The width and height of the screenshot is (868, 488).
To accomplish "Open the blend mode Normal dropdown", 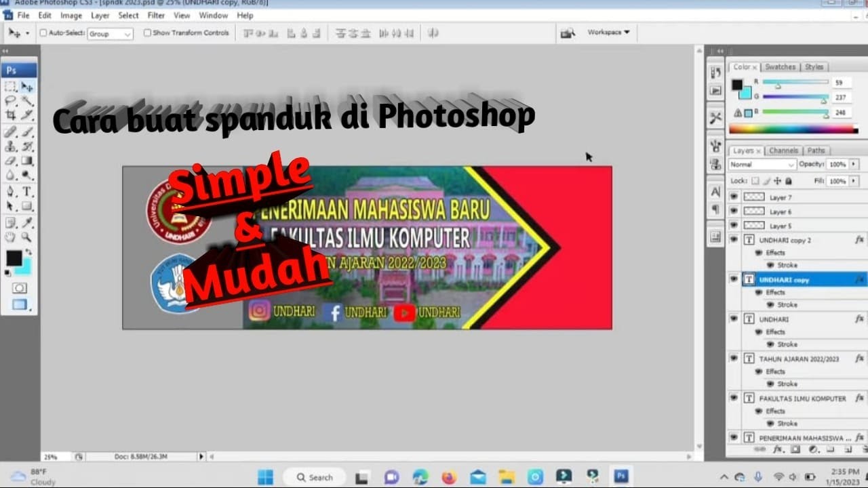I will click(762, 165).
